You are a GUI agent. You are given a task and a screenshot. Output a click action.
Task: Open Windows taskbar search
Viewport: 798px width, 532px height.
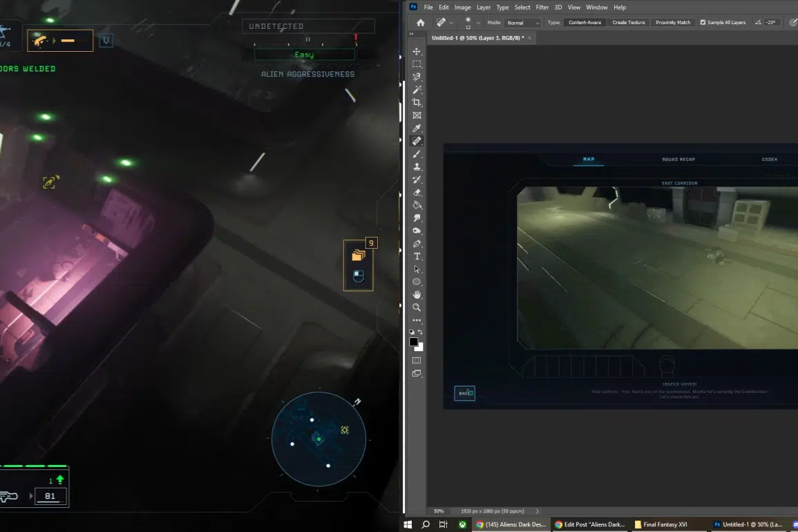426,524
